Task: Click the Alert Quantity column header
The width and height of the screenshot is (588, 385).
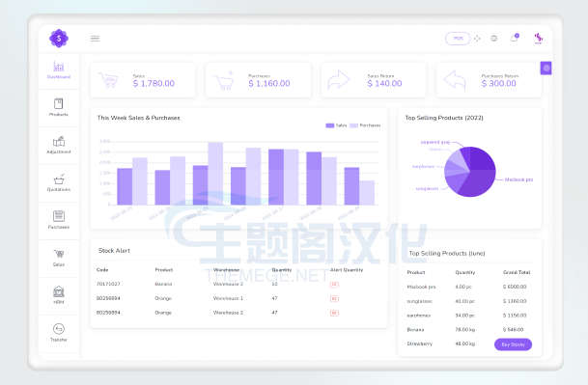Action: click(x=347, y=269)
